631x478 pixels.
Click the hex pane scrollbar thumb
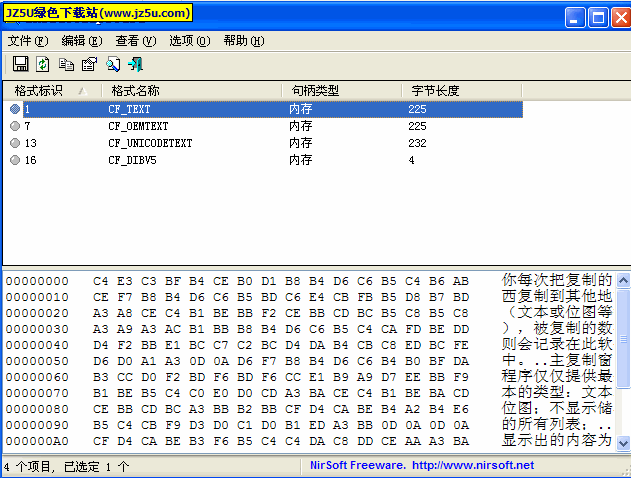pos(623,339)
